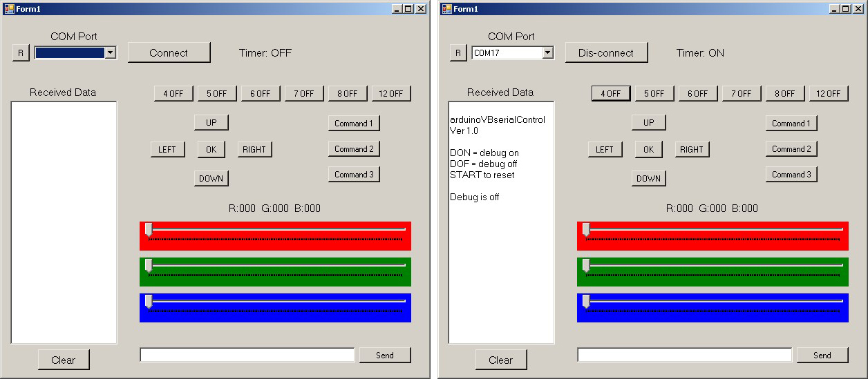The image size is (868, 379).
Task: Click the UP button in left window
Action: click(x=211, y=122)
